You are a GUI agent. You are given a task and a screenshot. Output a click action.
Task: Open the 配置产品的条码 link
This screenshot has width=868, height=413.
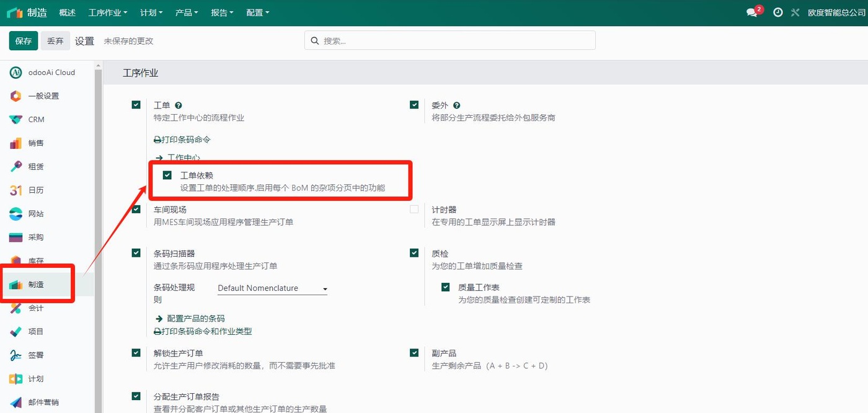195,319
